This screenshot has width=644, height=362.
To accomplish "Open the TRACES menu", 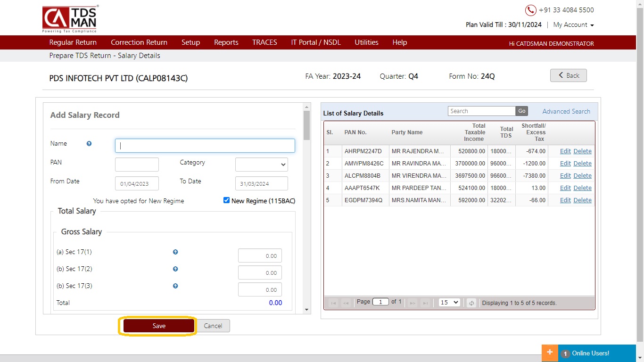I will [264, 42].
